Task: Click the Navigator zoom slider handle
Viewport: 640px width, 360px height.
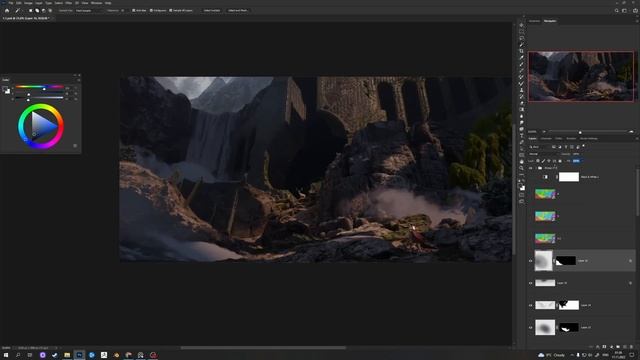Action: tap(580, 132)
